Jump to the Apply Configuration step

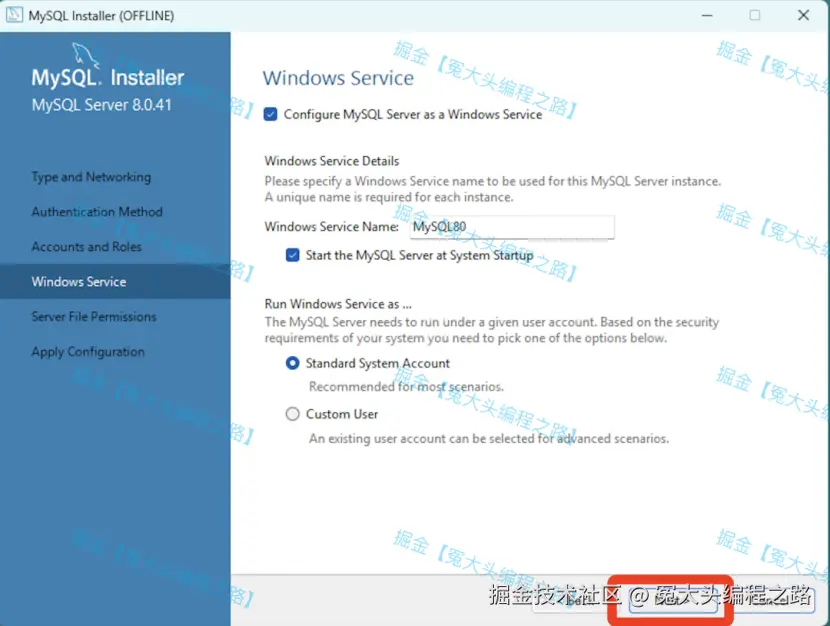pyautogui.click(x=88, y=352)
